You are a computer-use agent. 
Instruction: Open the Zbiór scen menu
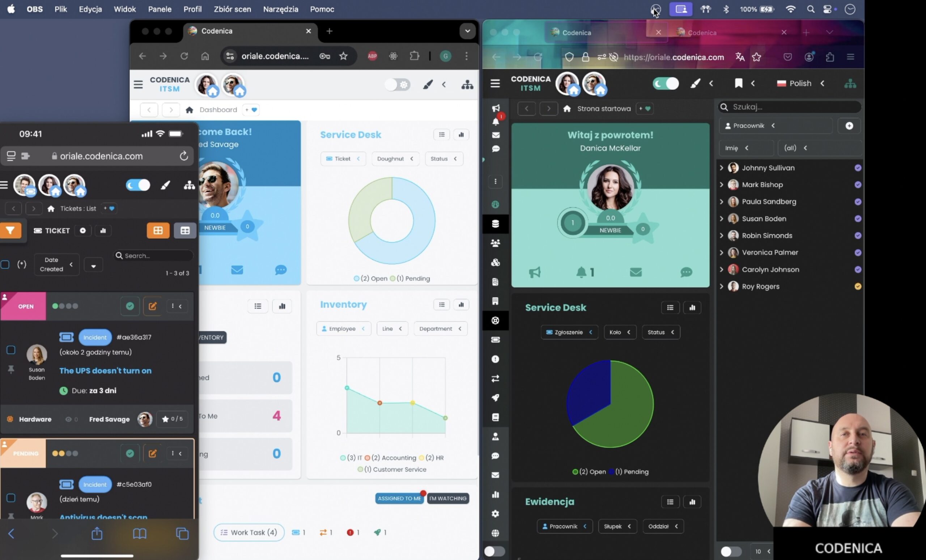pos(232,9)
